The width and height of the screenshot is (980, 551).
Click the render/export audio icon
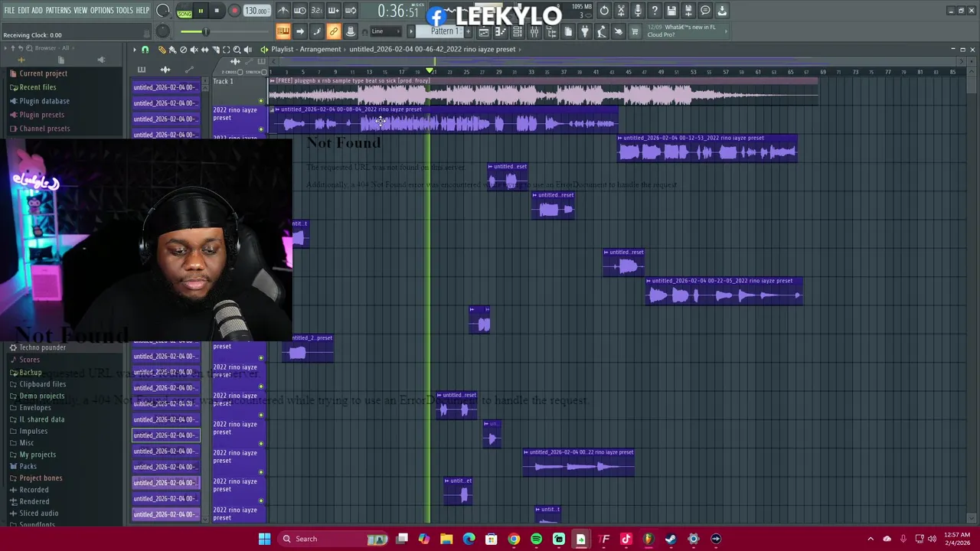click(x=688, y=11)
